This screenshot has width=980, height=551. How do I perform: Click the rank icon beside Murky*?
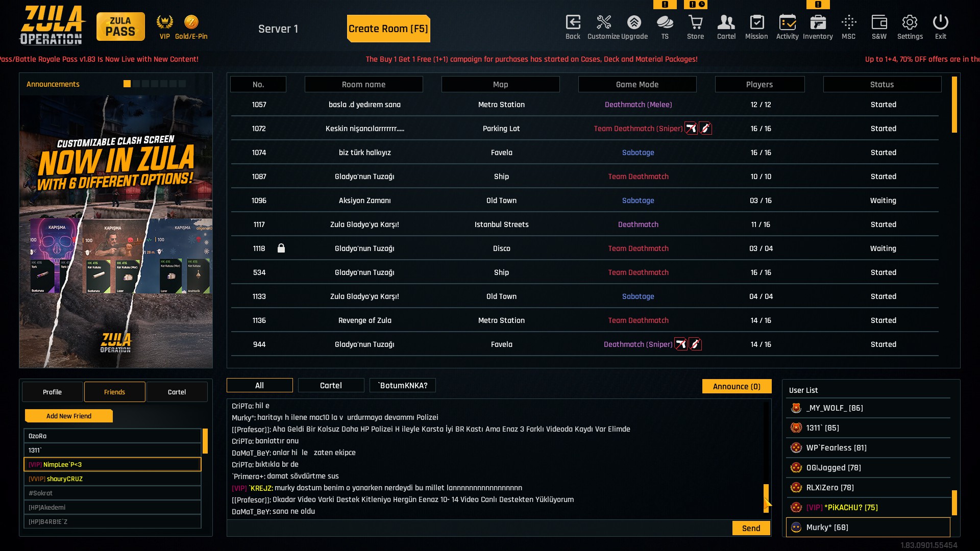pyautogui.click(x=796, y=528)
